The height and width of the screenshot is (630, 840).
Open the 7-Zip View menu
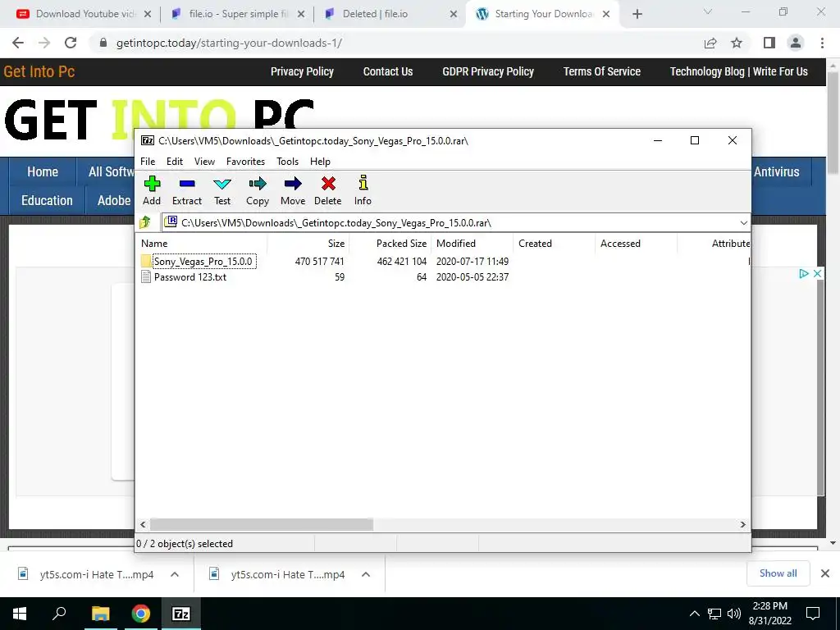click(204, 162)
